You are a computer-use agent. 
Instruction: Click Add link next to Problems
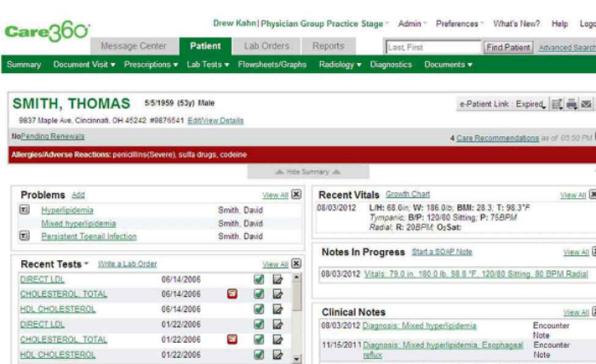coord(78,195)
